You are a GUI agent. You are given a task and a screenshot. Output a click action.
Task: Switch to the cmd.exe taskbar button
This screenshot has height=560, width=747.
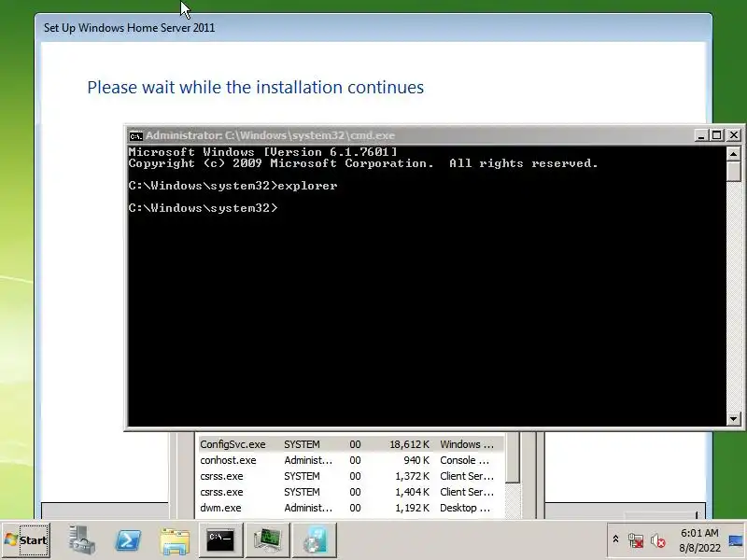pos(220,540)
